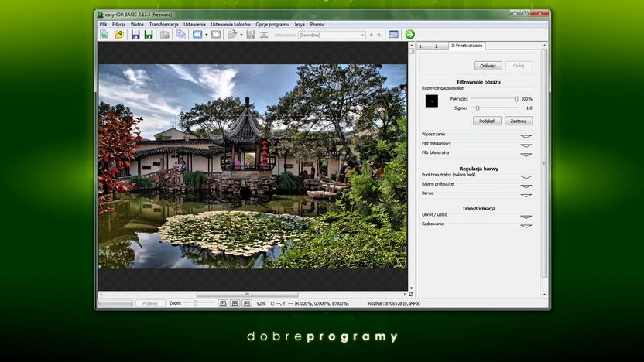Viewport: 644px width, 362px height.
Task: Click the horizon alignment toolbar icon
Action: tap(264, 35)
